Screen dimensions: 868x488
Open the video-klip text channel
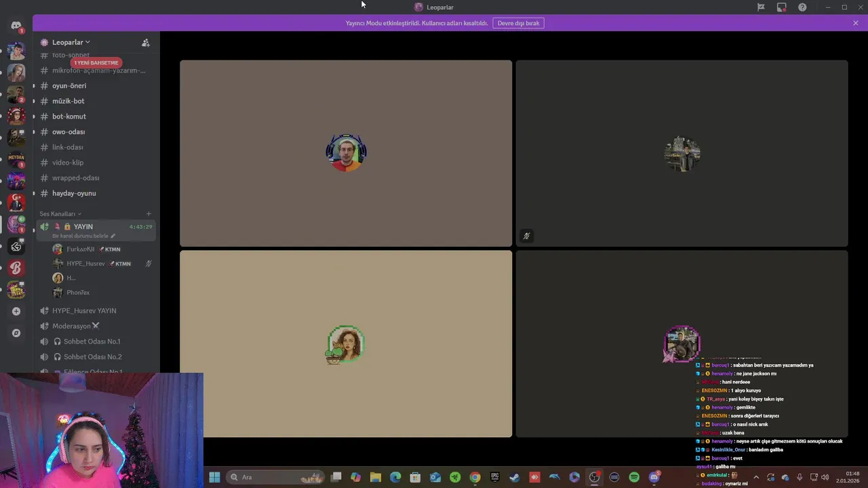tap(96, 163)
